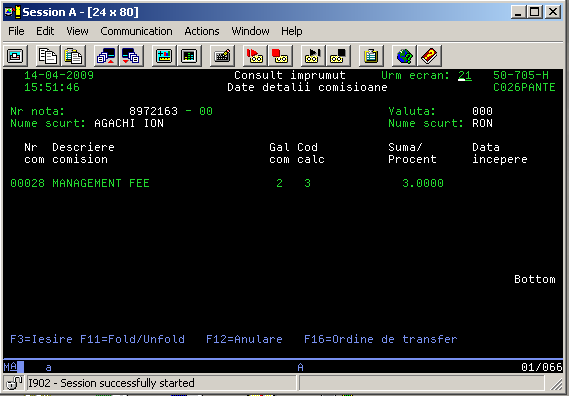Click the Gal com column header
The height and width of the screenshot is (396, 569).
279,153
